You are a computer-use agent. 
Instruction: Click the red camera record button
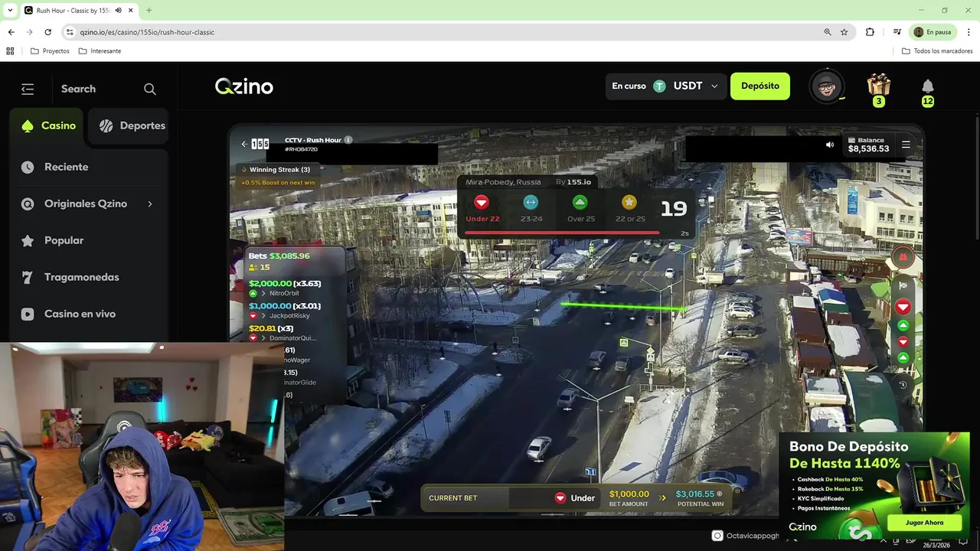tap(903, 257)
